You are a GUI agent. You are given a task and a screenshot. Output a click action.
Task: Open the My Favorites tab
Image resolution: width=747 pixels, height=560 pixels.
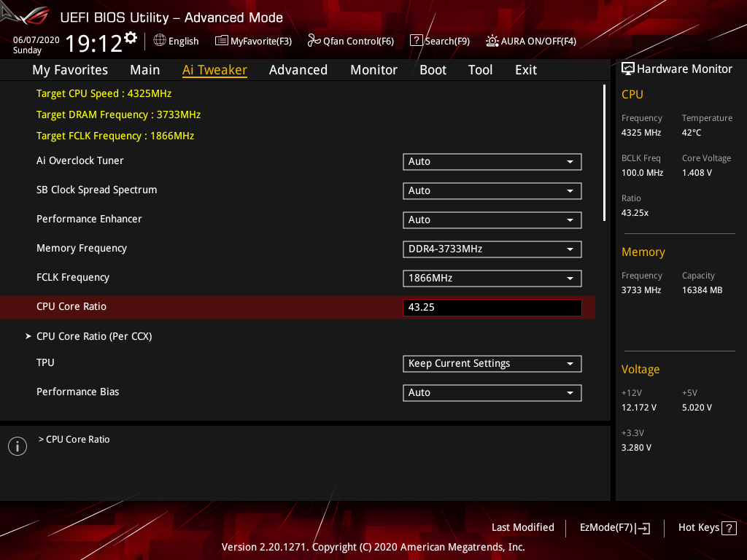pos(70,70)
